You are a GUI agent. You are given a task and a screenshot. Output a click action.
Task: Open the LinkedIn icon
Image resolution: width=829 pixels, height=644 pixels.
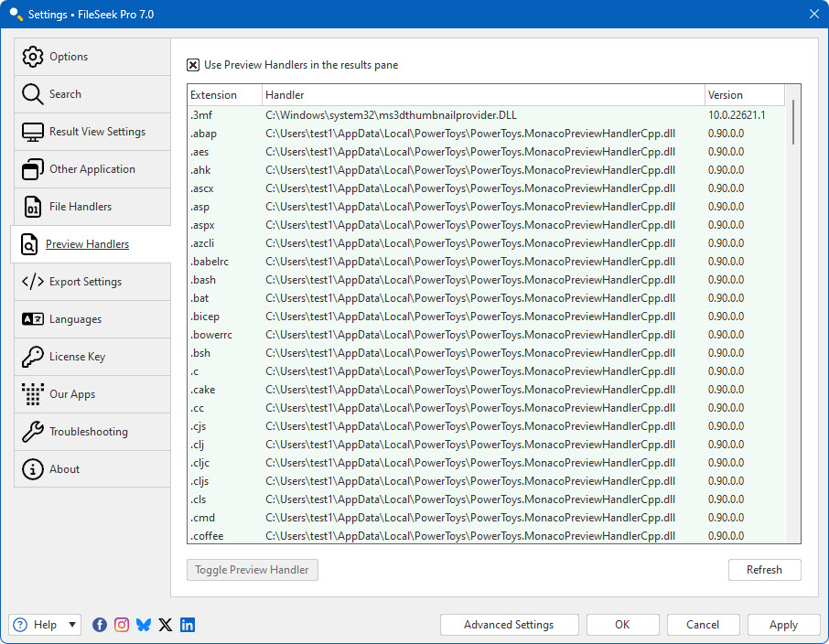[x=188, y=625]
